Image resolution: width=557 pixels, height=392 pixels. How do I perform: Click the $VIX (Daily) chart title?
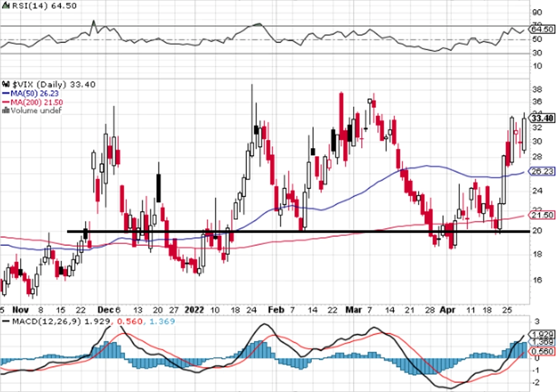(x=40, y=84)
